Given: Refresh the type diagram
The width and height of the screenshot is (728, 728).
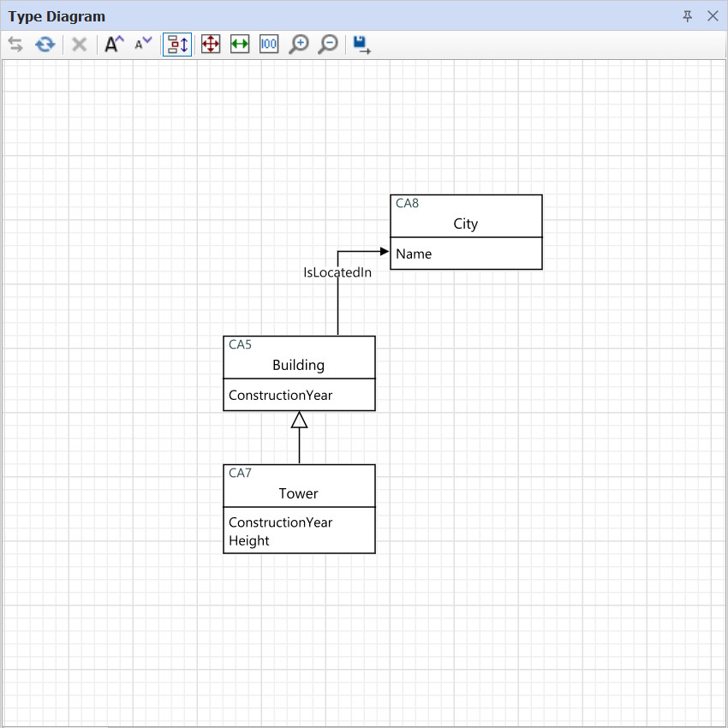Looking at the screenshot, I should [45, 45].
